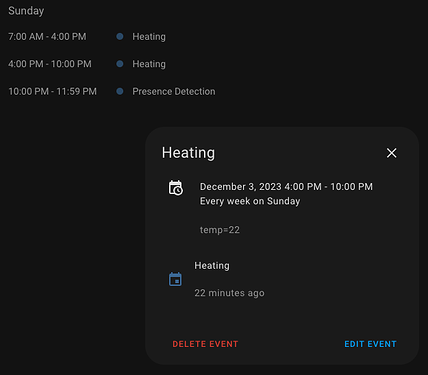
Task: Open the 4:00 PM - 10:00 PM Heating event
Action: pyautogui.click(x=149, y=64)
